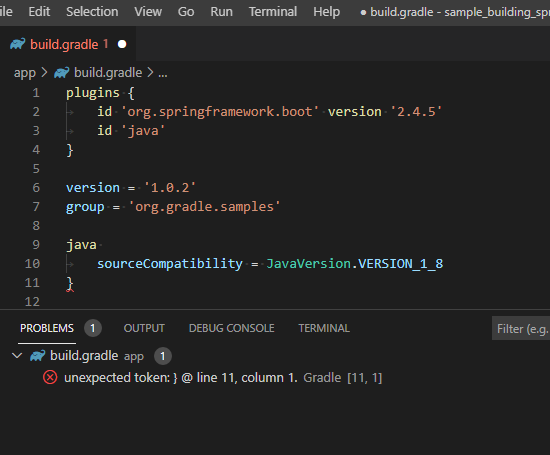The width and height of the screenshot is (550, 455).
Task: Click the error-underlined brace on line 11
Action: click(x=70, y=283)
